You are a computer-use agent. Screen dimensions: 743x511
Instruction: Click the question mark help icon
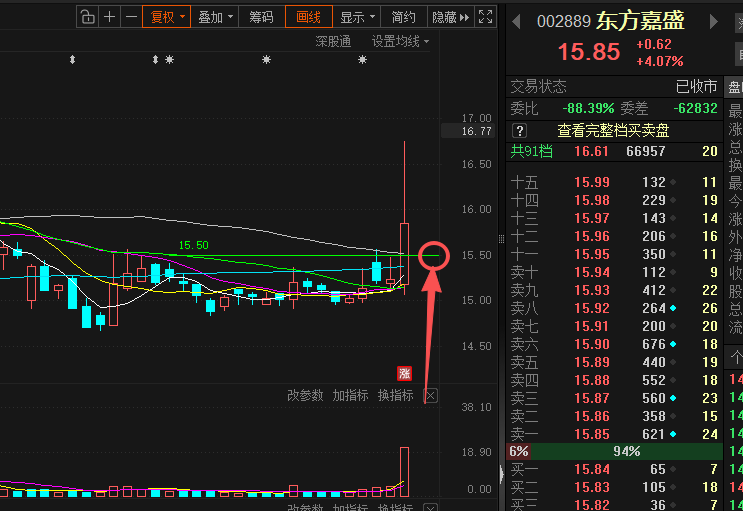pos(519,130)
